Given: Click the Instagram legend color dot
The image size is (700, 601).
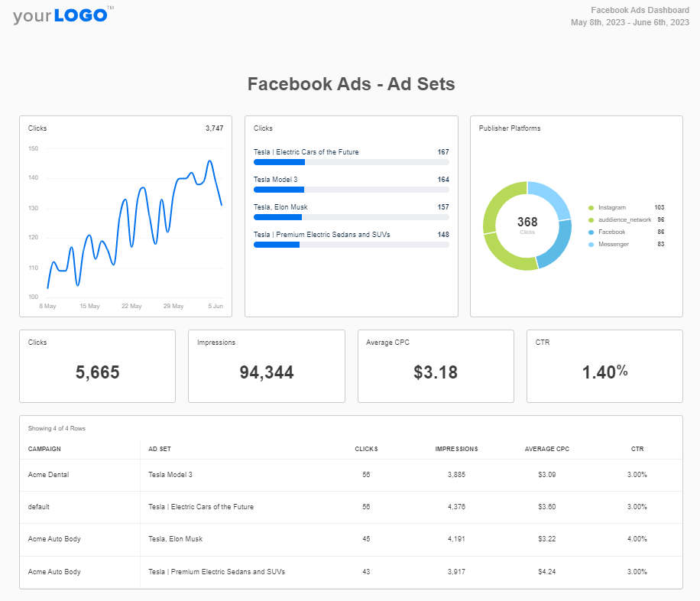Looking at the screenshot, I should [x=591, y=208].
